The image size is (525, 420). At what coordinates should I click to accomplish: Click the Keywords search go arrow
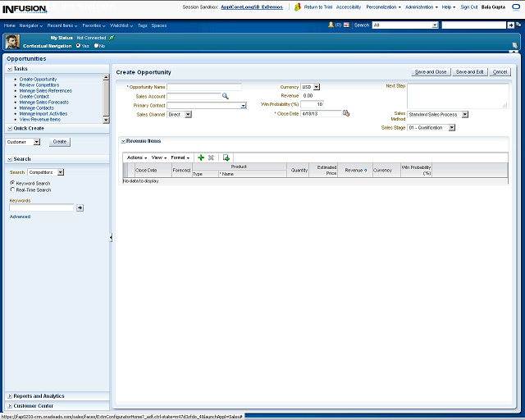(x=80, y=208)
